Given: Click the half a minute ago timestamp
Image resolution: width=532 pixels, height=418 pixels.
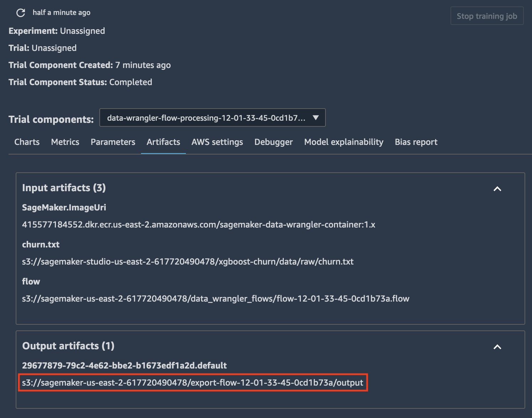Looking at the screenshot, I should click(62, 12).
